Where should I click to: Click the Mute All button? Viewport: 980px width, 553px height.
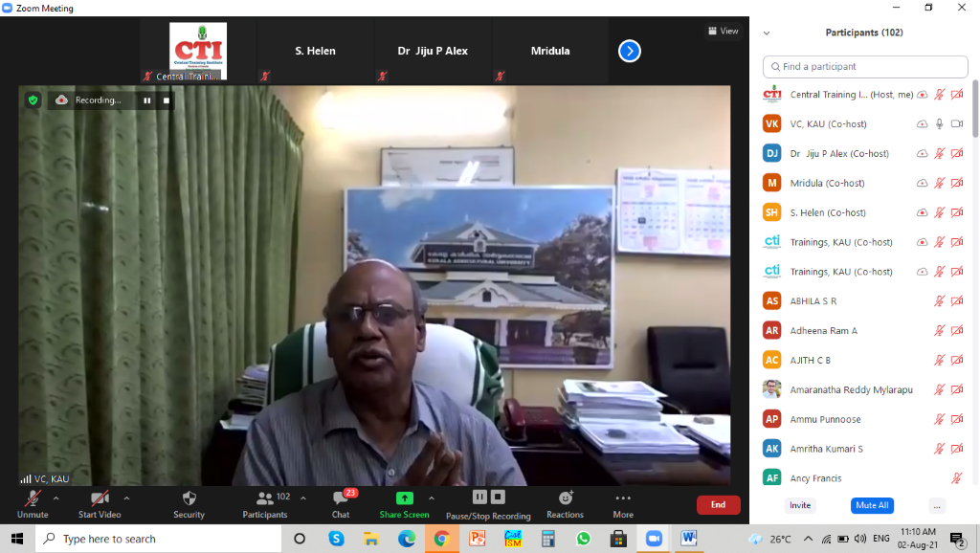872,505
